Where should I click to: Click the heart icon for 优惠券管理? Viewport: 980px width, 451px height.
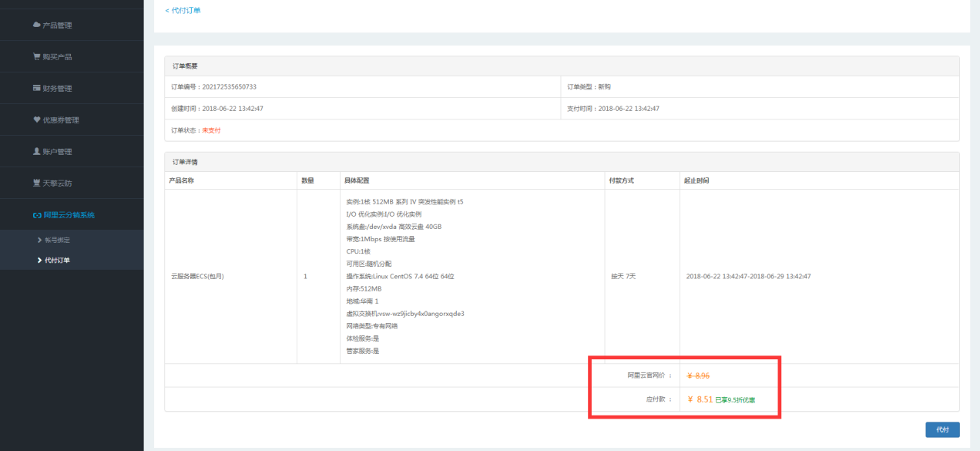tap(36, 120)
